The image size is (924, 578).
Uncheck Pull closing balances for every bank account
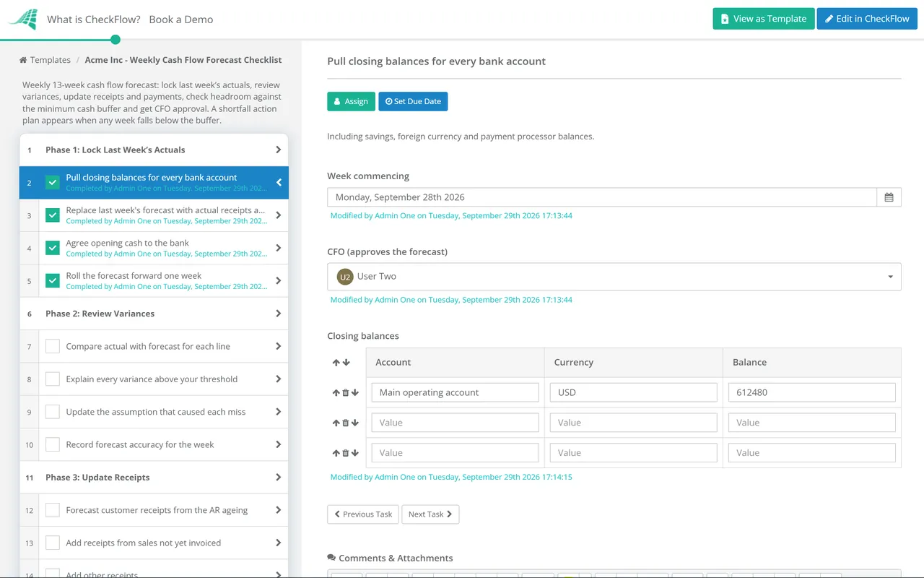coord(53,183)
